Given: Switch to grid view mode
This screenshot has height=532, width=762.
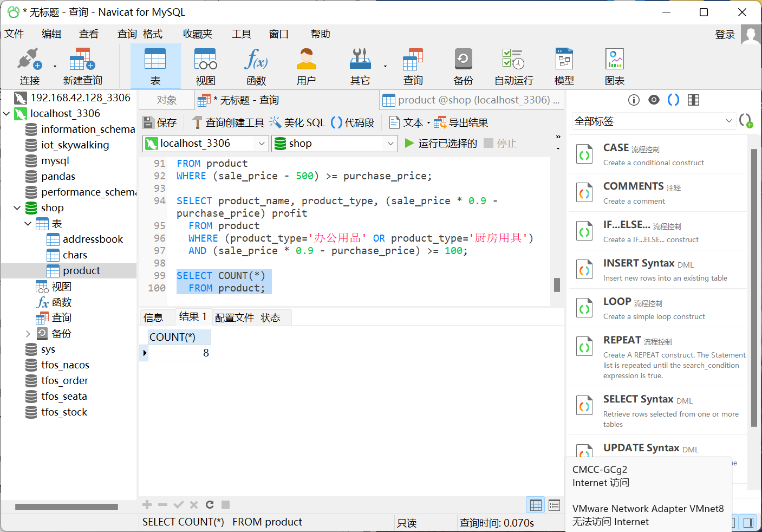Looking at the screenshot, I should [536, 505].
